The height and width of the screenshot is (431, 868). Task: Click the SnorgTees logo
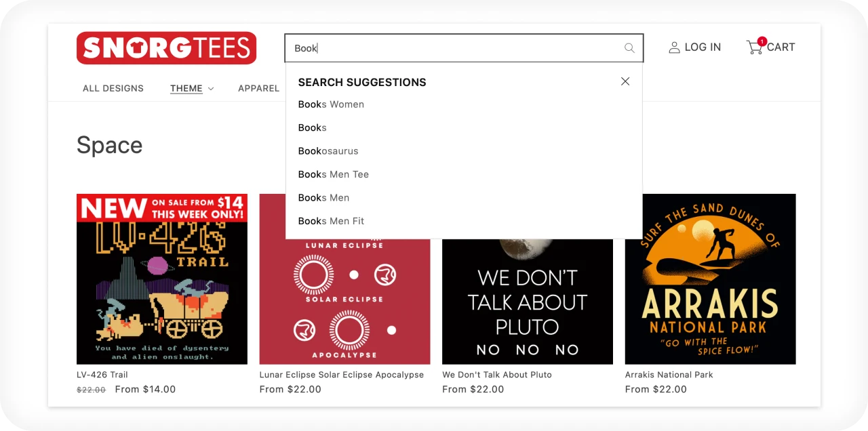coord(166,48)
